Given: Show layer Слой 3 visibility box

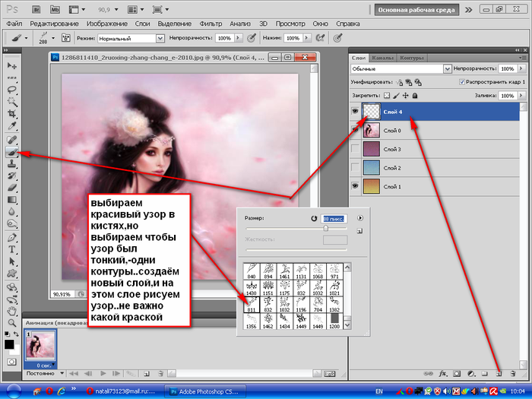Looking at the screenshot, I should [x=355, y=149].
